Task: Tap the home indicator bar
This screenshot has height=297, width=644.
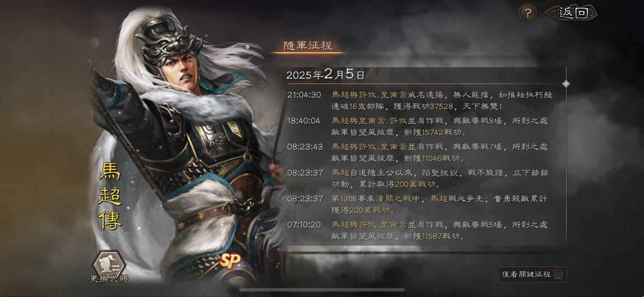Action: tap(322, 290)
